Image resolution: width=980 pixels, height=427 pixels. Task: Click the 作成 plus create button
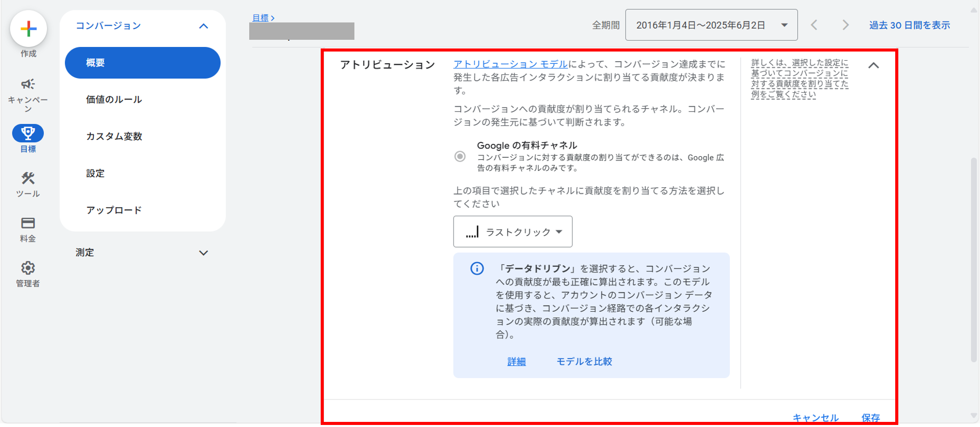pyautogui.click(x=29, y=29)
